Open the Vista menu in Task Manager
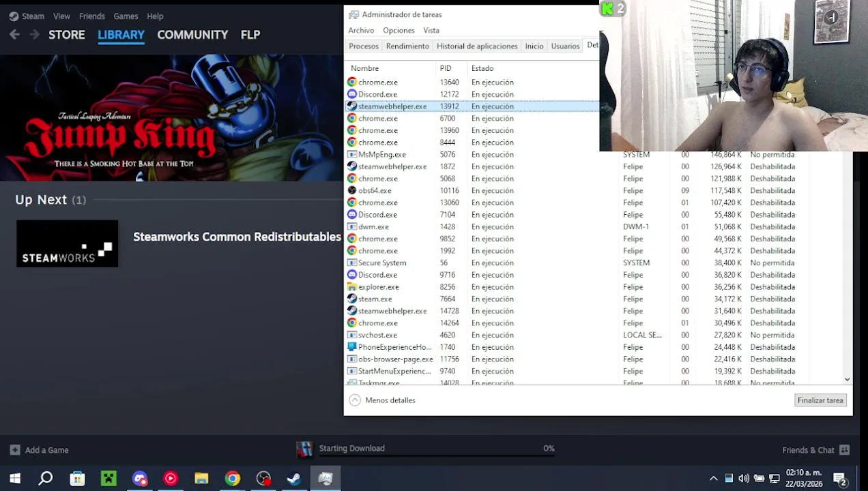The image size is (868, 491). click(x=431, y=30)
